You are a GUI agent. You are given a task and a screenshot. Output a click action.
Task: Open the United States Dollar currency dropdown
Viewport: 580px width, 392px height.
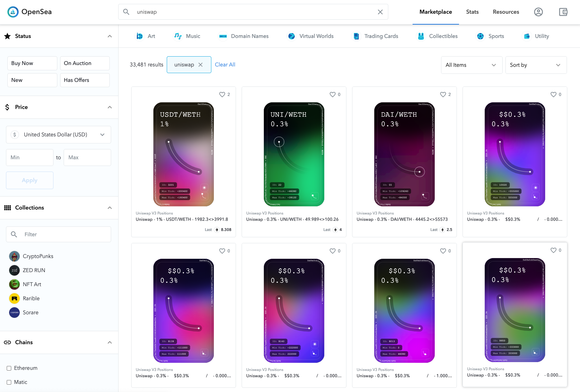click(58, 135)
